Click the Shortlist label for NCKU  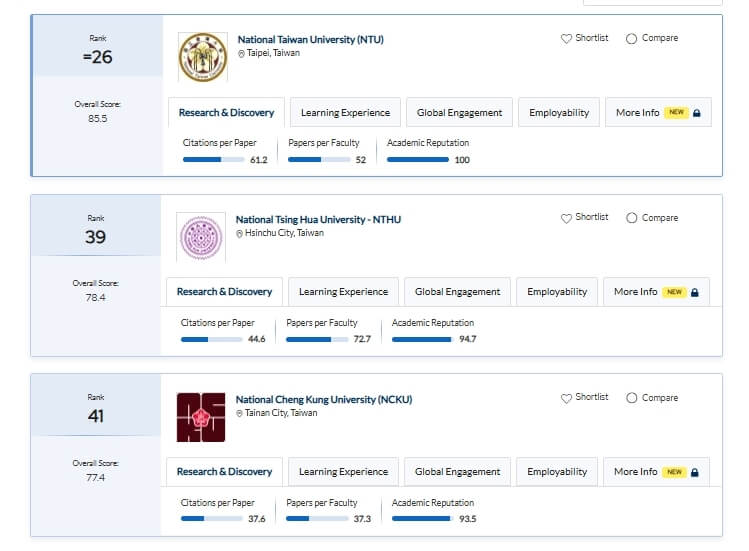click(x=592, y=397)
